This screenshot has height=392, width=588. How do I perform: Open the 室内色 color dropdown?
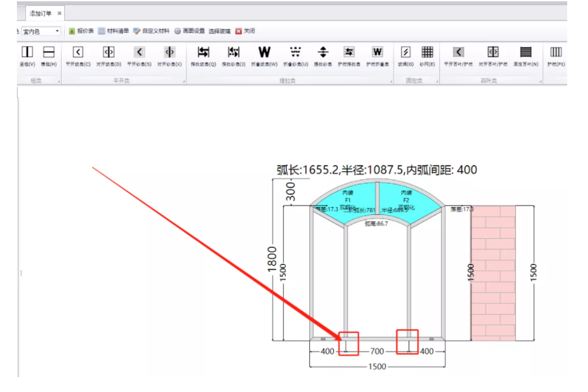57,31
